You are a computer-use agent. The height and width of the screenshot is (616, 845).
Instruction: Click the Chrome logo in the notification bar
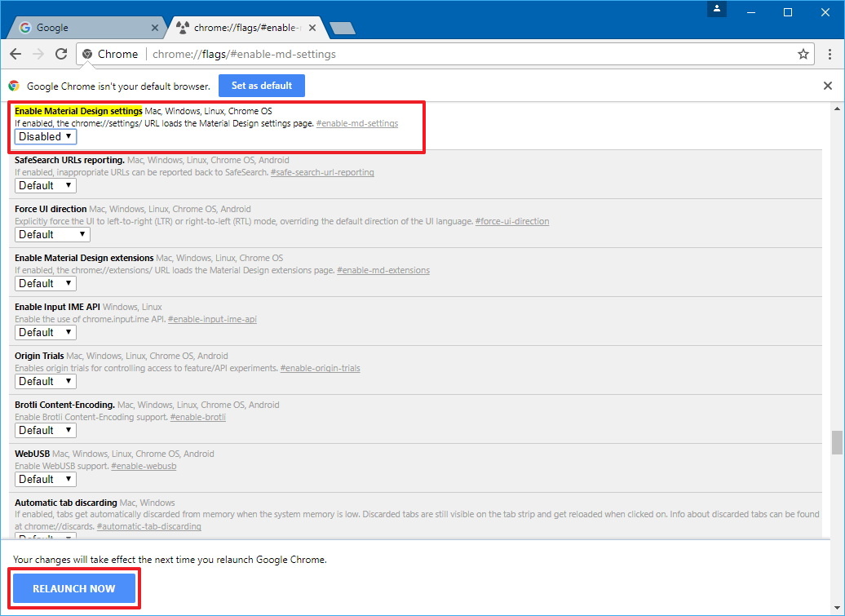click(x=13, y=85)
